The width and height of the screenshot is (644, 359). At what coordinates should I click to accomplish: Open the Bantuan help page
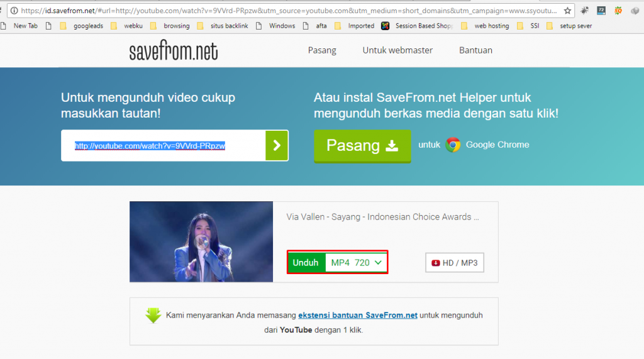coord(475,50)
